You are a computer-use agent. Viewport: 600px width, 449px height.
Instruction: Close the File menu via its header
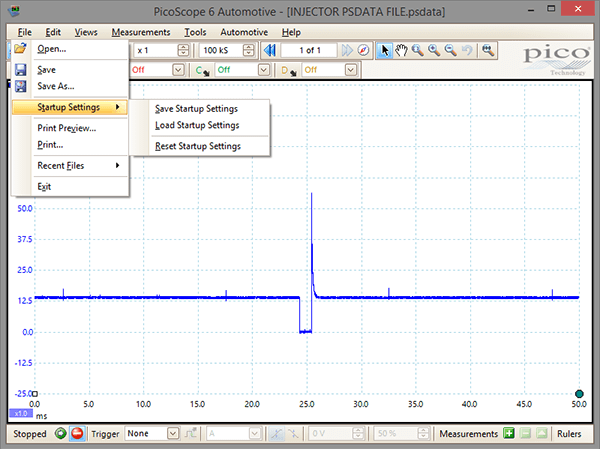(x=24, y=32)
